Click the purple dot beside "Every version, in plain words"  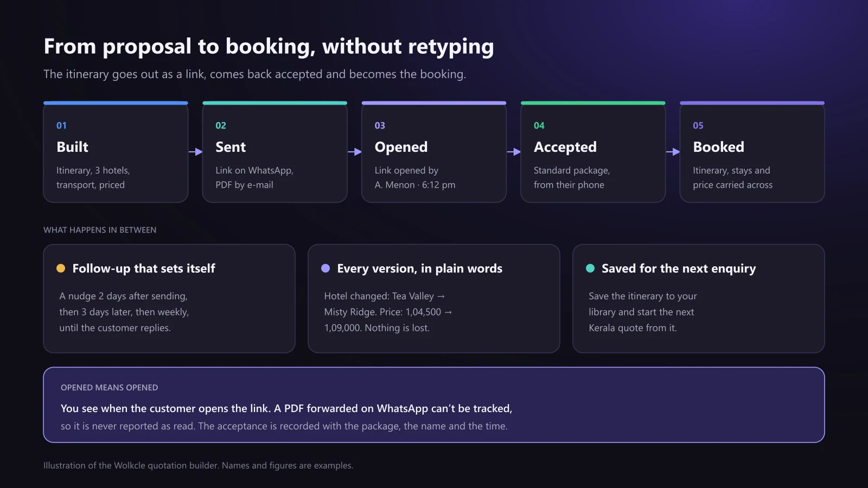pyautogui.click(x=325, y=268)
